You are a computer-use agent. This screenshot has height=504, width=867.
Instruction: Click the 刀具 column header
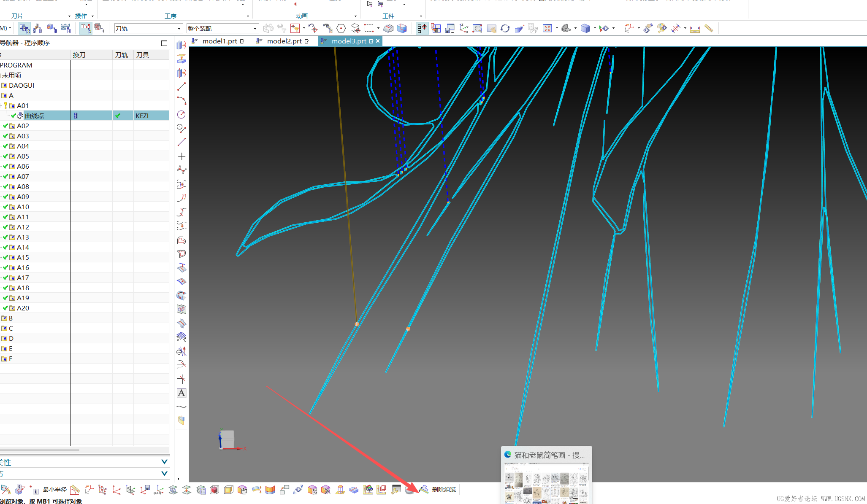pos(152,55)
